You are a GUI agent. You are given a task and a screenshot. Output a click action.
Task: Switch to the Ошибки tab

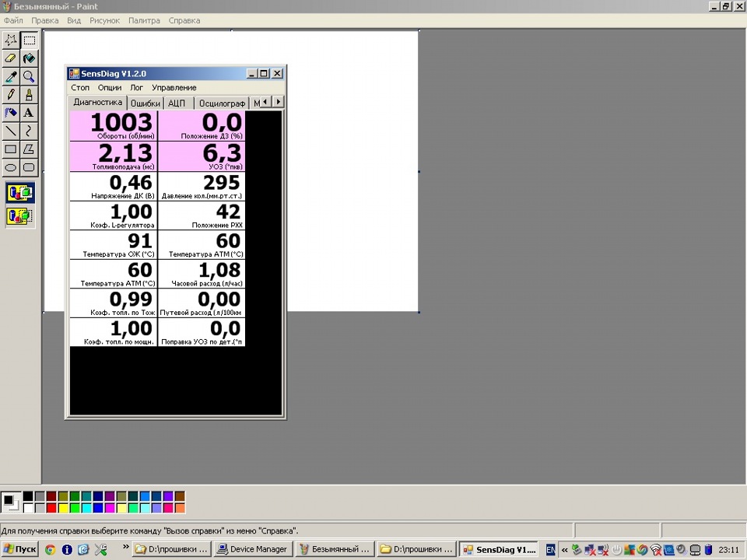coord(146,103)
